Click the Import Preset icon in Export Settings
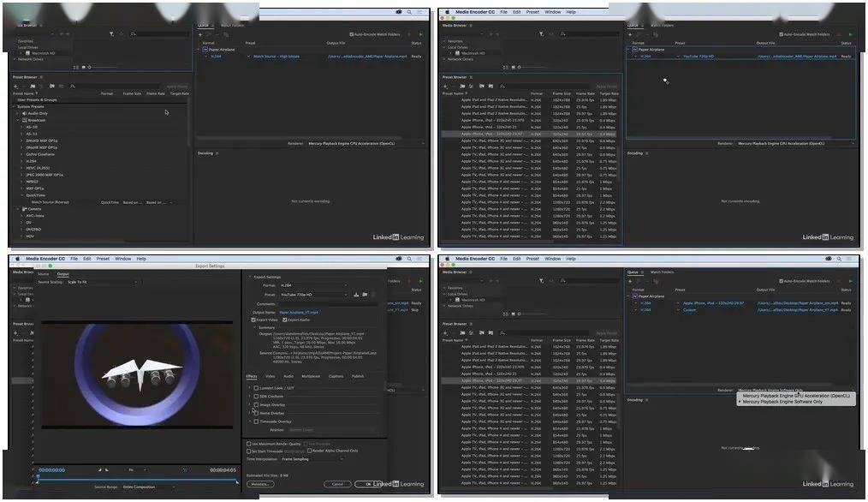The width and height of the screenshot is (868, 502). click(365, 295)
